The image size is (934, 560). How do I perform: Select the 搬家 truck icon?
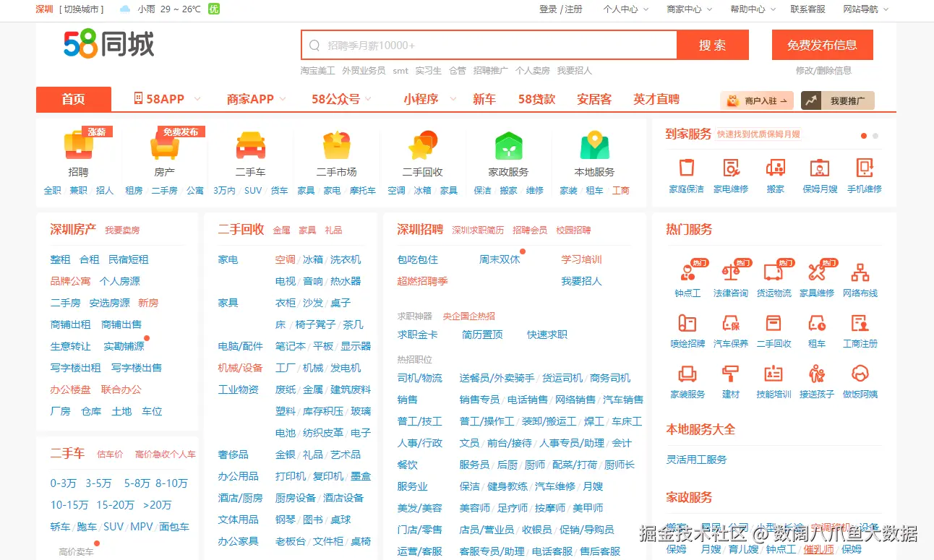pos(776,168)
